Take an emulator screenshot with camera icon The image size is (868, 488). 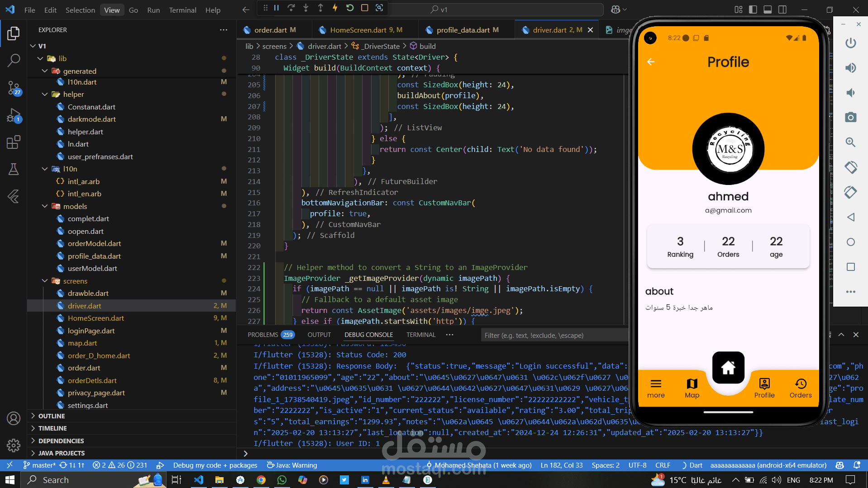point(850,118)
